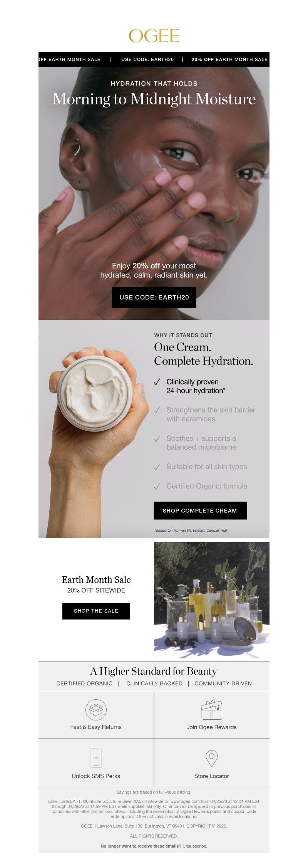
Task: Click the Morning to Midnight Moisture headline
Action: pos(154,99)
